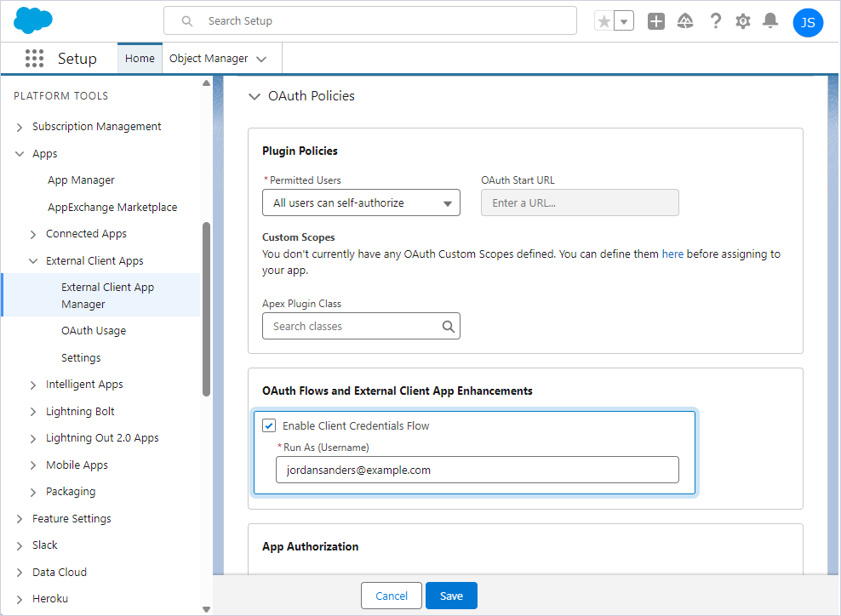Click the global actions plus icon
The image size is (841, 616).
click(656, 21)
